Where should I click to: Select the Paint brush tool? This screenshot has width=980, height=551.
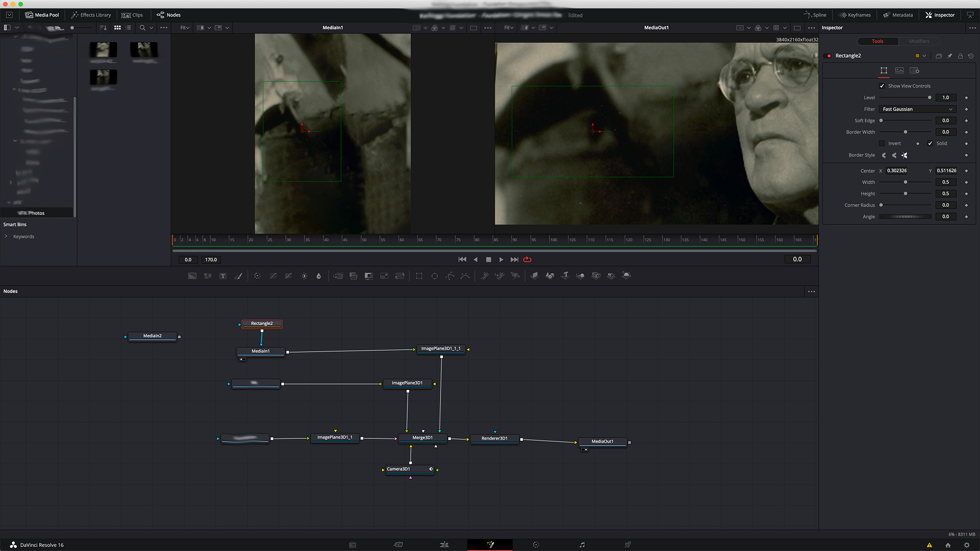(x=238, y=276)
